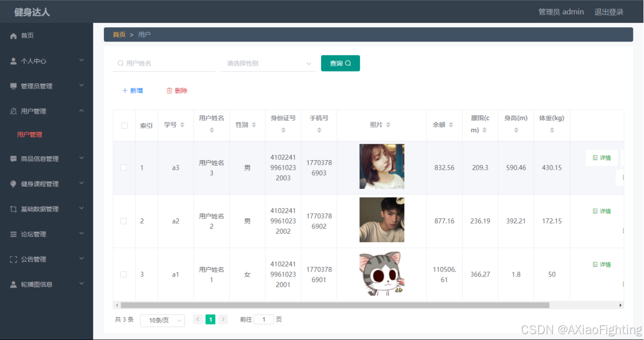Open the 首页 sidebar menu item
This screenshot has height=340, width=644.
point(46,36)
